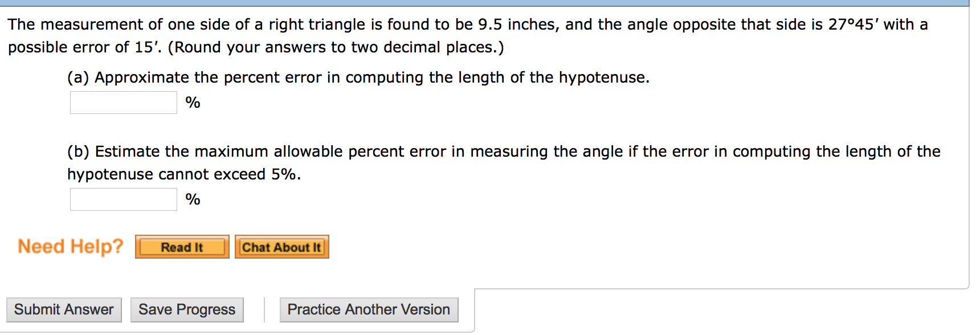Click the divider line after Save Progress
This screenshot has height=335, width=980.
click(x=264, y=309)
